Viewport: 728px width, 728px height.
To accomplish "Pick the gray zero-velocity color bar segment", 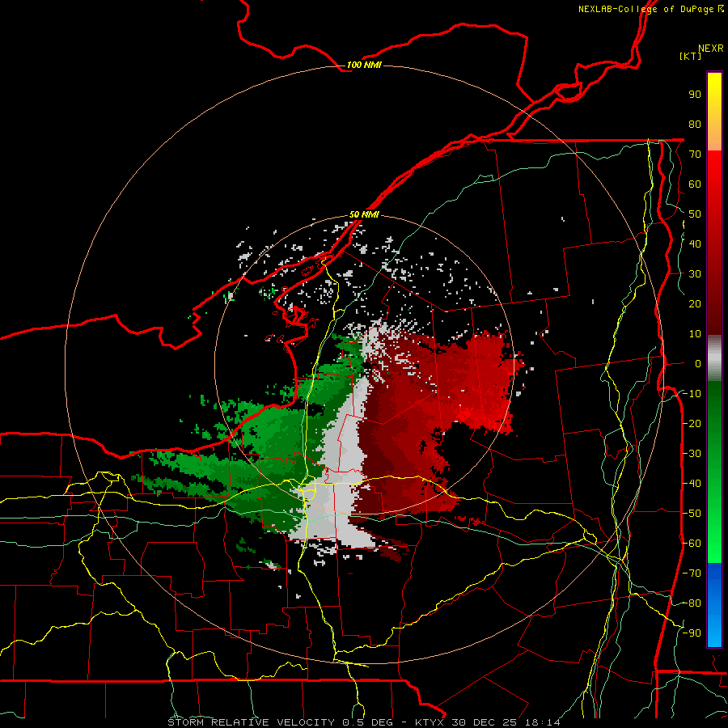I will click(x=714, y=358).
